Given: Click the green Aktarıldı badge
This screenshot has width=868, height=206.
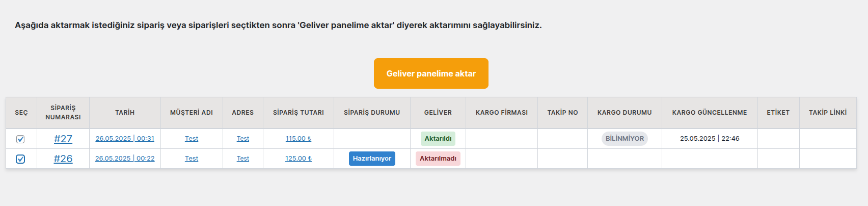Looking at the screenshot, I should click(x=438, y=139).
